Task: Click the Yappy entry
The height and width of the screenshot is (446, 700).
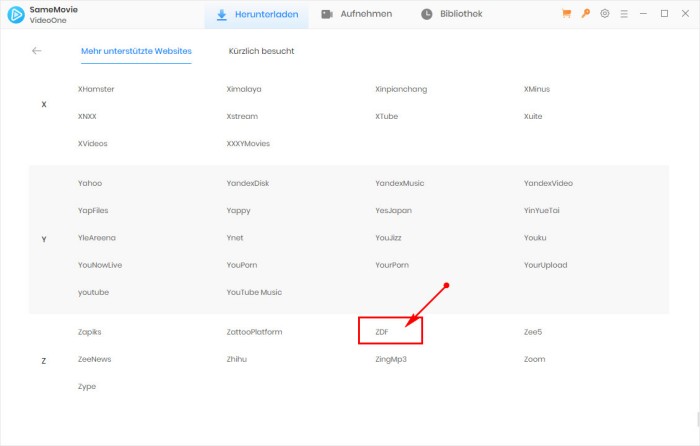Action: coord(238,211)
